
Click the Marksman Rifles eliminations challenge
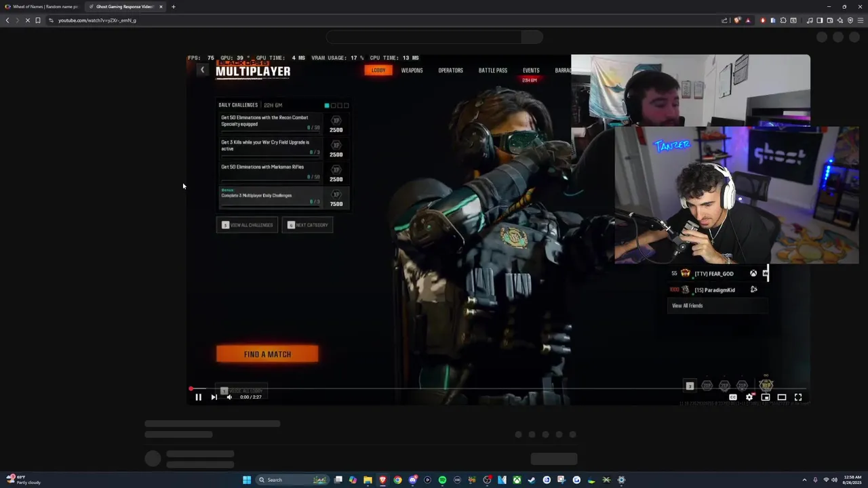[x=283, y=172]
